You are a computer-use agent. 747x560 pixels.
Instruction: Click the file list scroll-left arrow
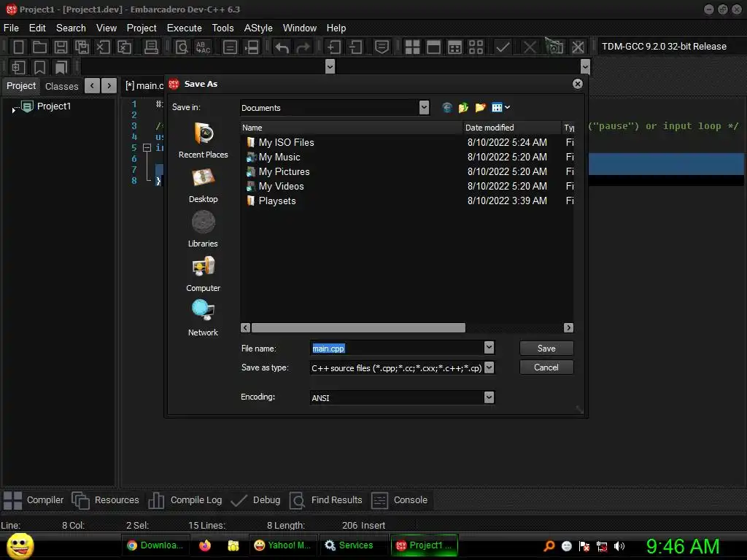pyautogui.click(x=245, y=327)
